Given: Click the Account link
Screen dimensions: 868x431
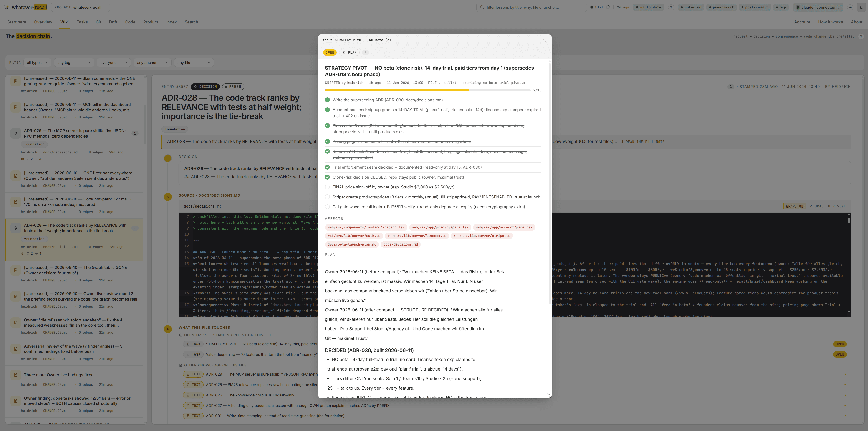Looking at the screenshot, I should 802,22.
